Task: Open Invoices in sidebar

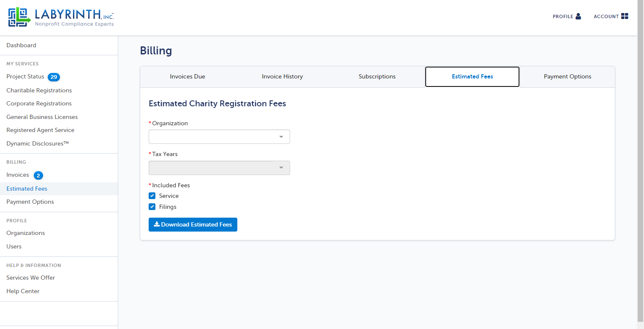Action: tap(18, 175)
